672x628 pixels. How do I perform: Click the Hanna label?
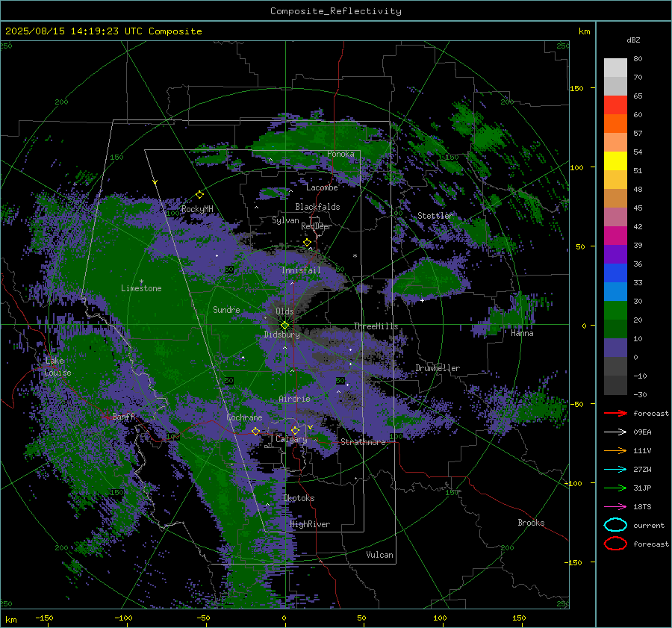coord(522,333)
